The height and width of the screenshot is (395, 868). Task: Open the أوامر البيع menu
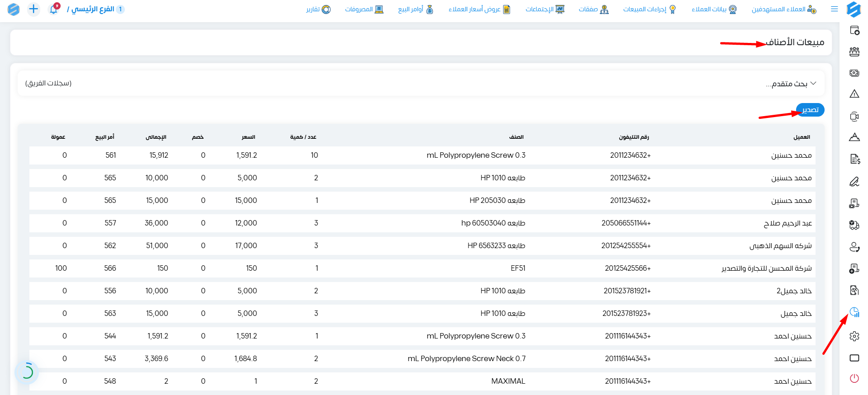(416, 9)
